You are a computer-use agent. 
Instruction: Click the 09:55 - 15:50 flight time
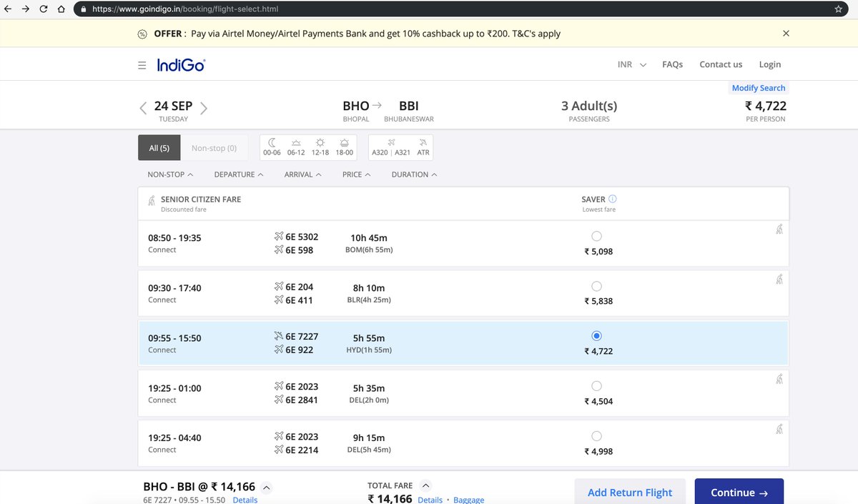(174, 338)
